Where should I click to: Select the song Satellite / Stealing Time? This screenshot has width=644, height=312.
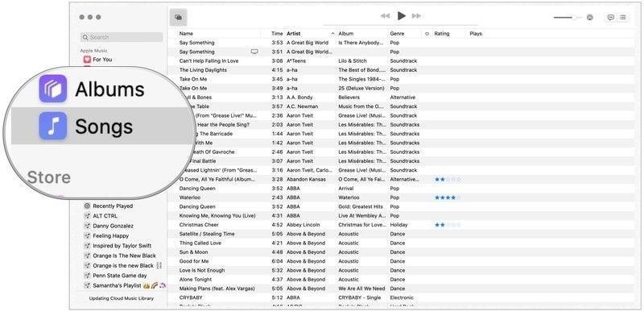click(207, 234)
